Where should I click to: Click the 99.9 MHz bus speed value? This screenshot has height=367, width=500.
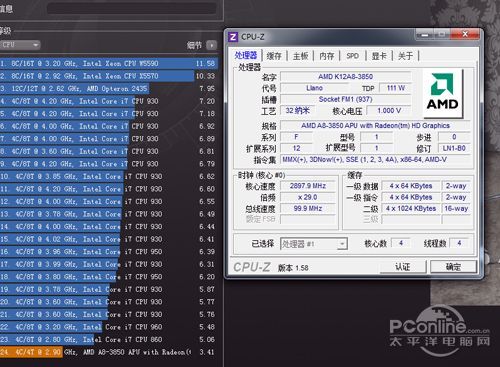(308, 208)
